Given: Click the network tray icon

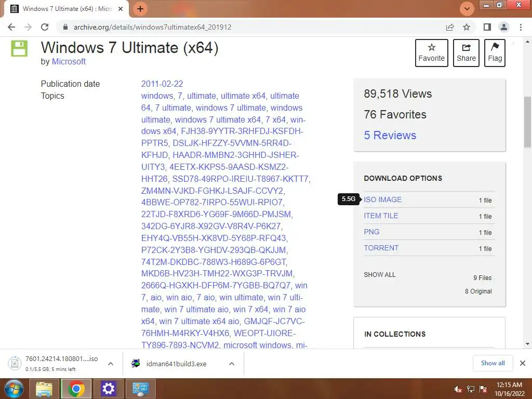Looking at the screenshot, I should (471, 389).
